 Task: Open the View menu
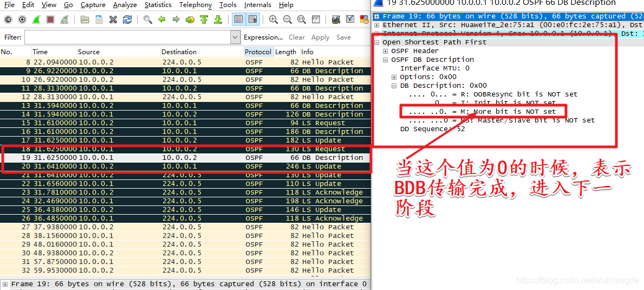tap(49, 5)
